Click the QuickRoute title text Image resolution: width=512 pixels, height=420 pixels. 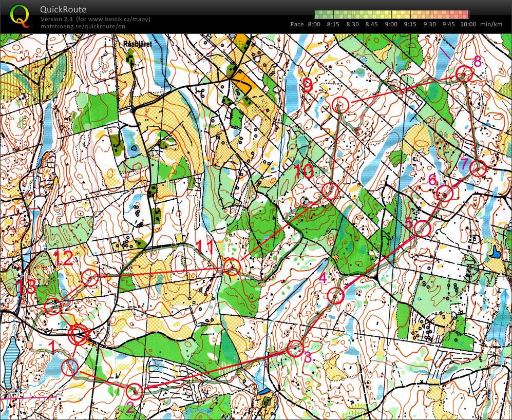click(63, 9)
